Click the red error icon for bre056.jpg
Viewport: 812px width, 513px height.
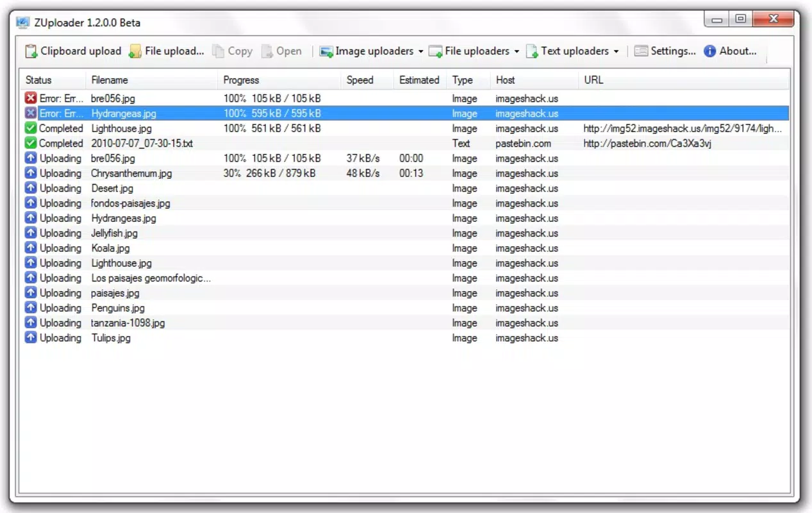tap(31, 98)
